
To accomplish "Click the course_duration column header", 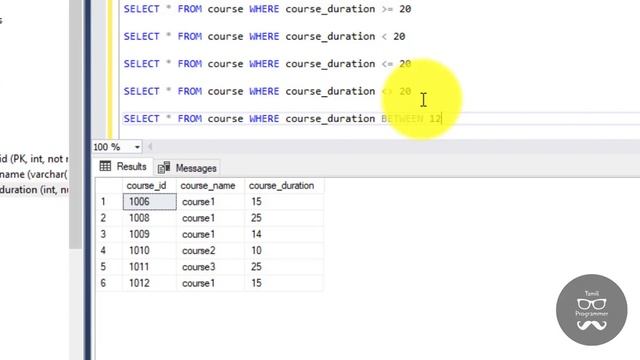I will point(282,186).
